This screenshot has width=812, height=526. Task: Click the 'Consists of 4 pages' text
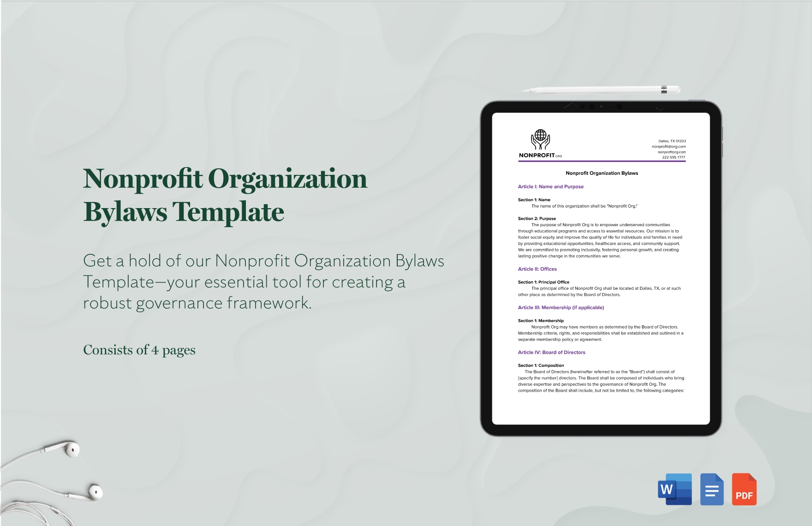139,350
